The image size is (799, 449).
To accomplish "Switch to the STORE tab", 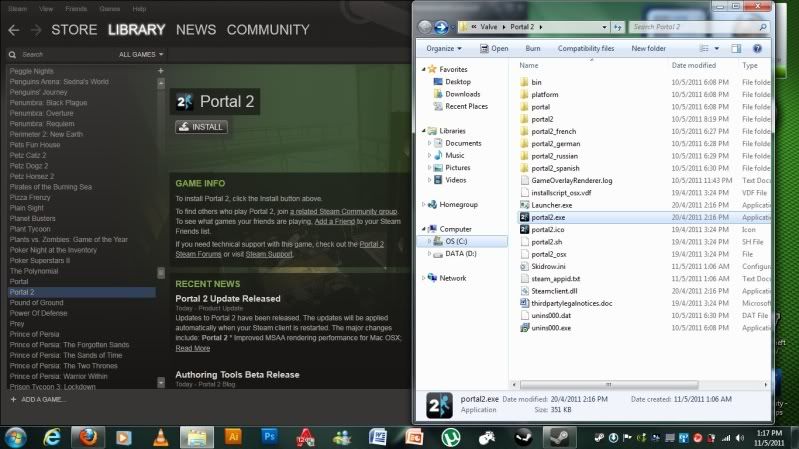I will pos(75,30).
